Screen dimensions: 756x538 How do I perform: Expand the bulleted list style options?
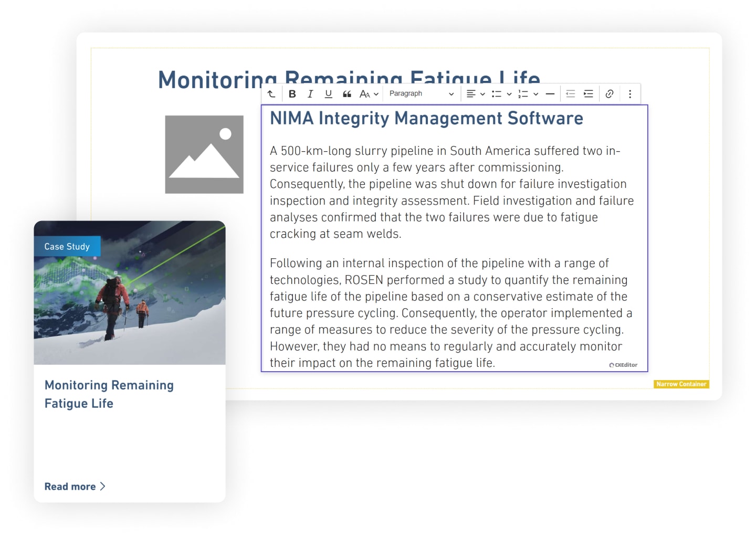[x=509, y=94]
